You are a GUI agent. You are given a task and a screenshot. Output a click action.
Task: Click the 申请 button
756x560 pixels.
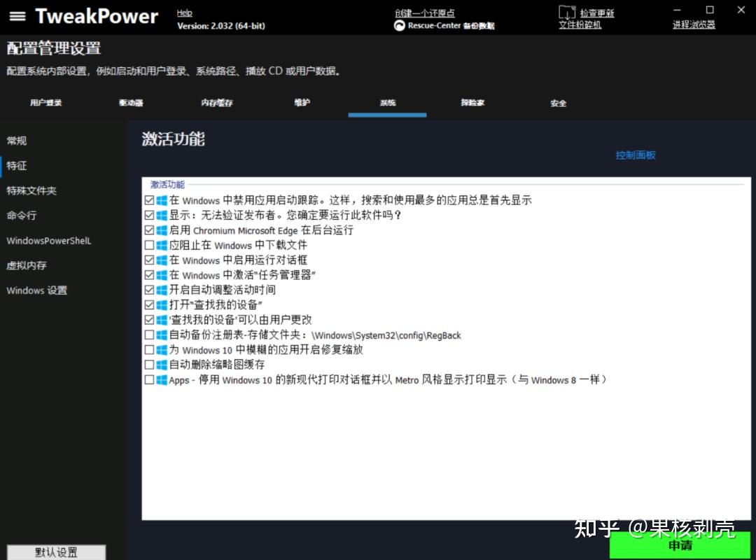(680, 545)
